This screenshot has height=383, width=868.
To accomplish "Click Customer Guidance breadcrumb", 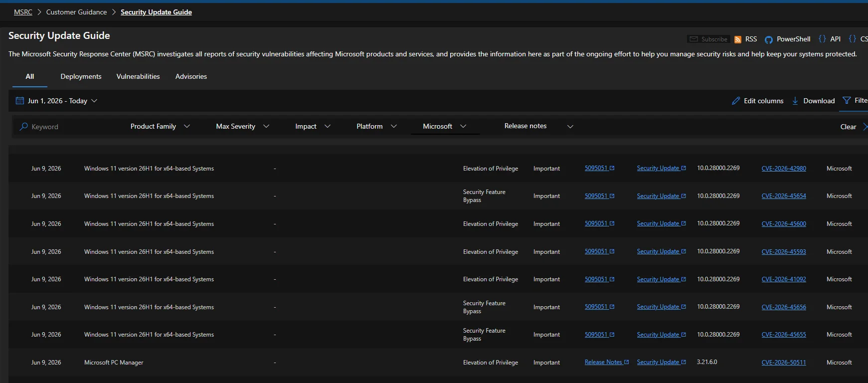I will coord(76,12).
